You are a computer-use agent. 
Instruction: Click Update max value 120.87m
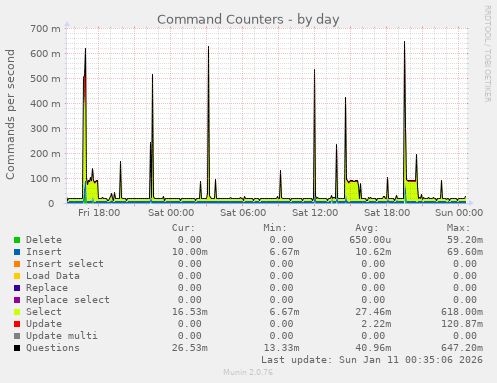[462, 324]
